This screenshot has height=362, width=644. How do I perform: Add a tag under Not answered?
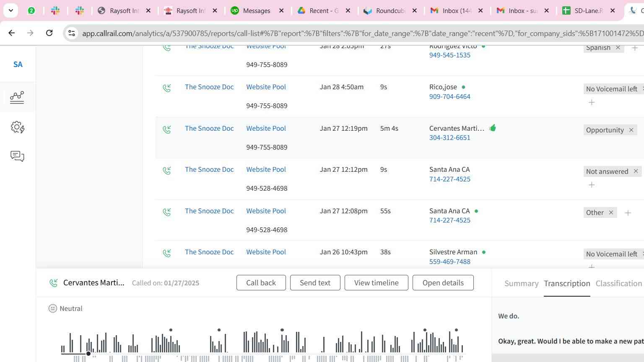(592, 185)
